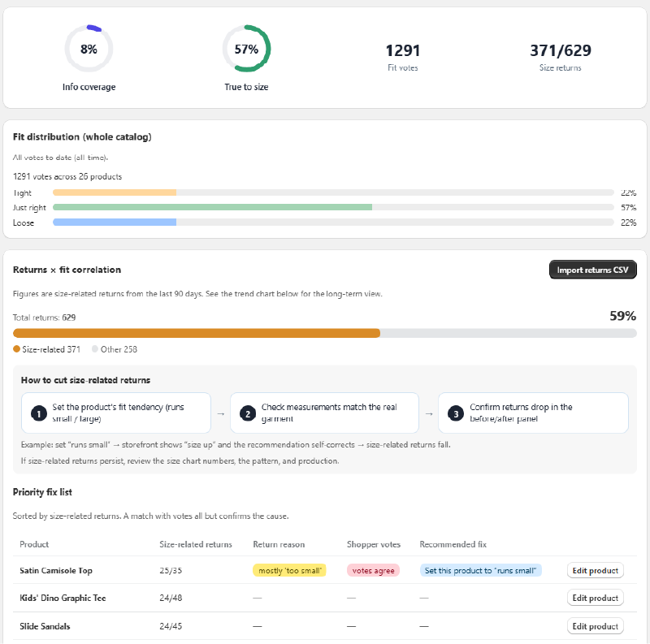
Task: Click the mostly 'too small' tag
Action: coord(289,570)
